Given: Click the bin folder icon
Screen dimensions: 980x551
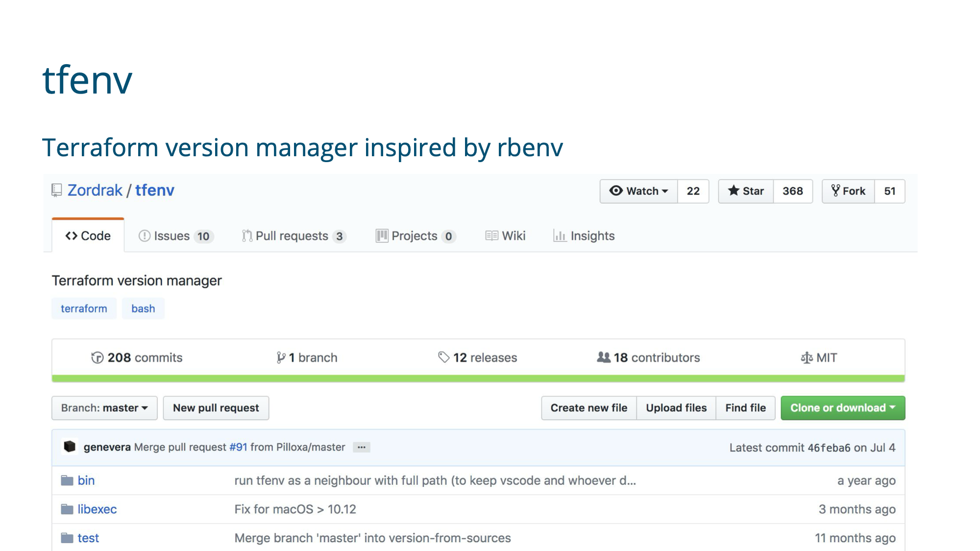Looking at the screenshot, I should click(x=67, y=480).
